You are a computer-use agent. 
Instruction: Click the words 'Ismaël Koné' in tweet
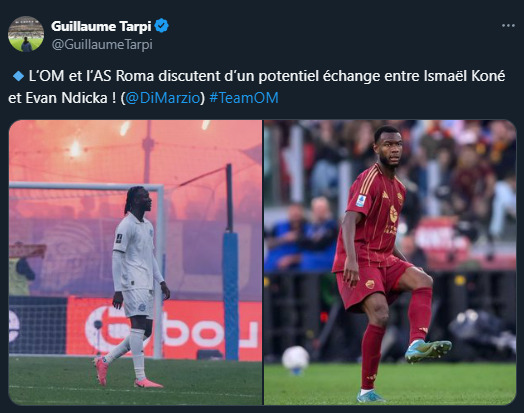pyautogui.click(x=465, y=76)
